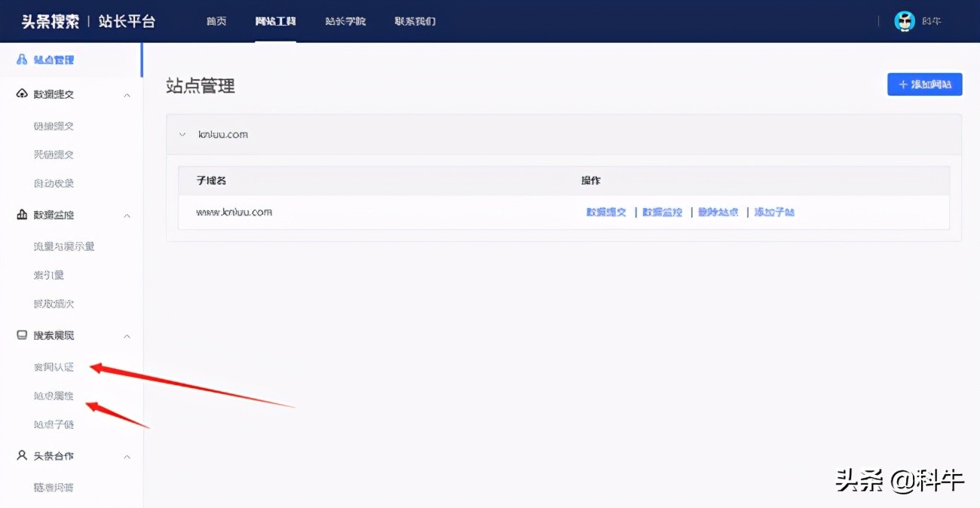
Task: Collapse the knluu.com site panel
Action: [182, 133]
